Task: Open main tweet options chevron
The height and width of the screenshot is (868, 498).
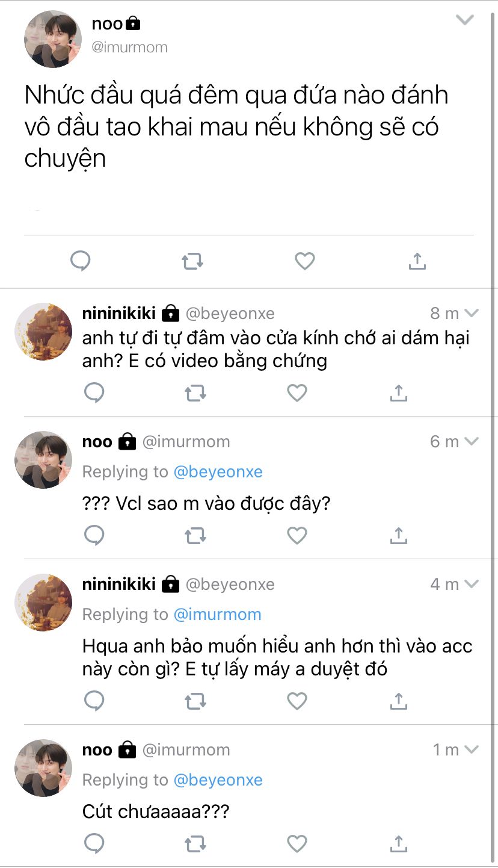Action: [464, 20]
